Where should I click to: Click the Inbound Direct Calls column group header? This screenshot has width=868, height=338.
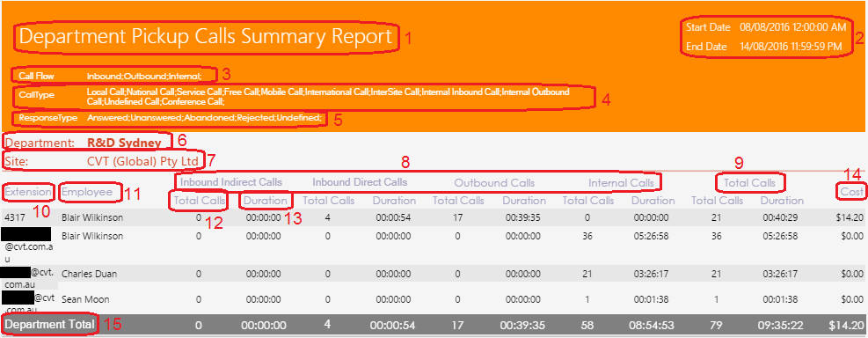(360, 182)
